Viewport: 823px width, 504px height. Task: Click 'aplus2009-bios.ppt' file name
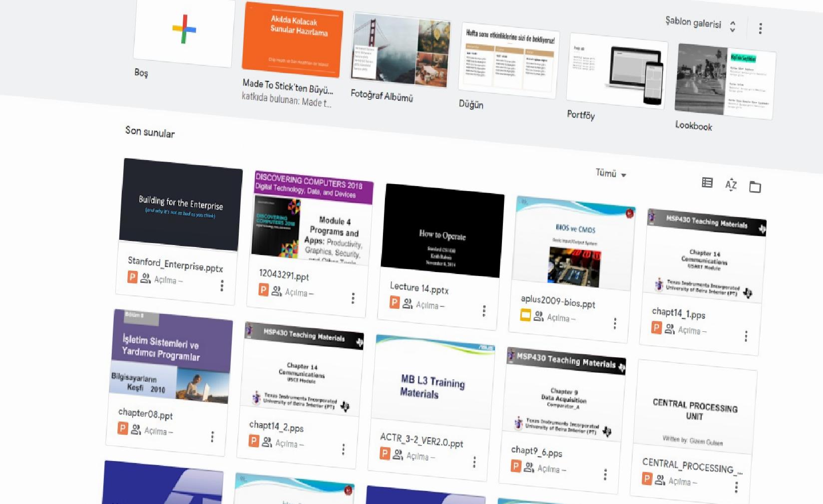[558, 301]
